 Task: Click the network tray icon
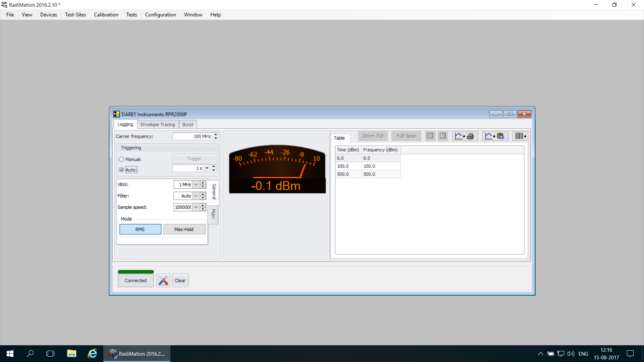tap(560, 354)
